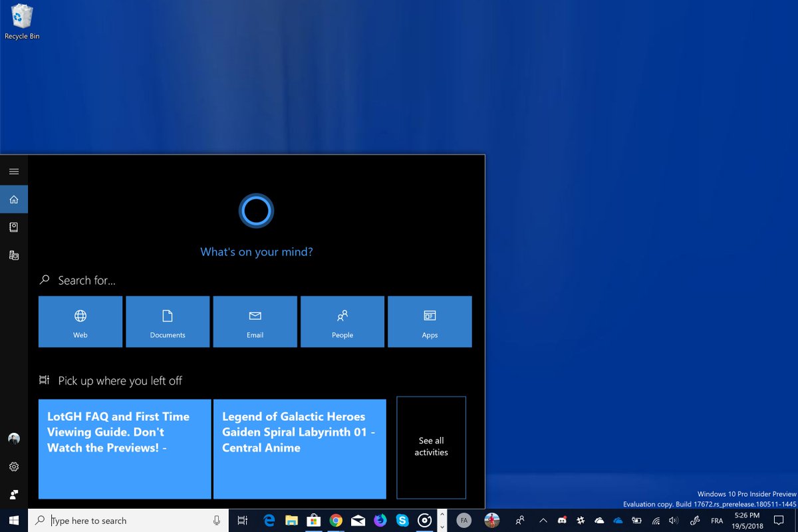The image size is (798, 532).
Task: Click the FA pinned contact on taskbar
Action: point(464,521)
